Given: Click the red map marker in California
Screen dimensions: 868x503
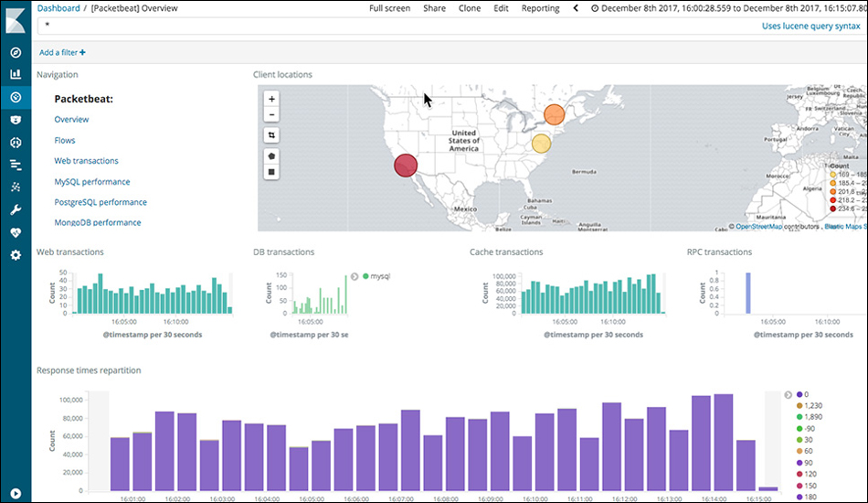Looking at the screenshot, I should (x=406, y=166).
